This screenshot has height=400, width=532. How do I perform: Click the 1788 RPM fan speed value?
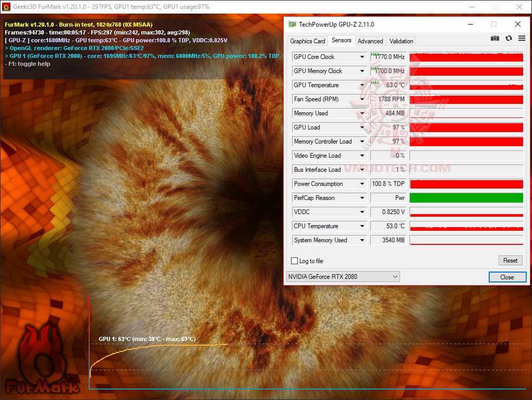point(388,99)
